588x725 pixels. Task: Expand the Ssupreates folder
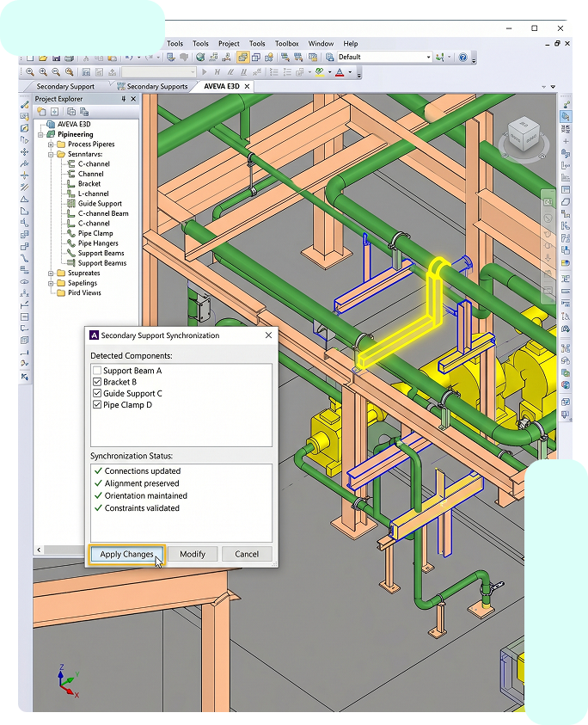click(x=51, y=273)
